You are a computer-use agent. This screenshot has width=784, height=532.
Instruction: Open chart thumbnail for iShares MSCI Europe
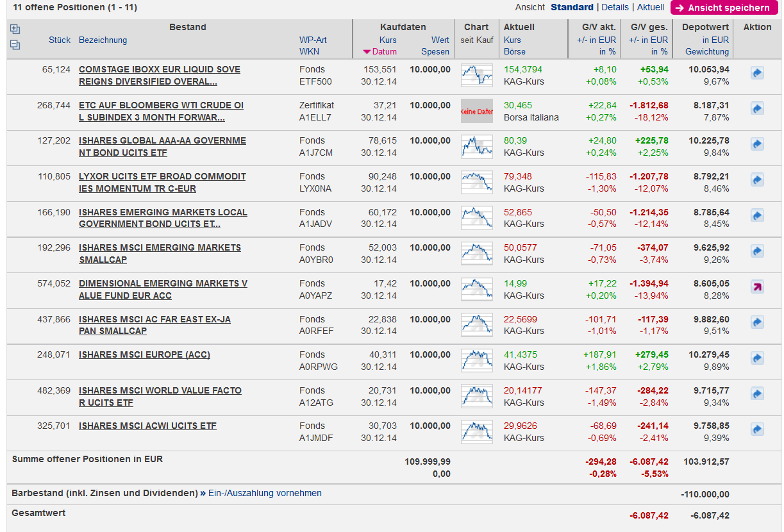point(477,361)
